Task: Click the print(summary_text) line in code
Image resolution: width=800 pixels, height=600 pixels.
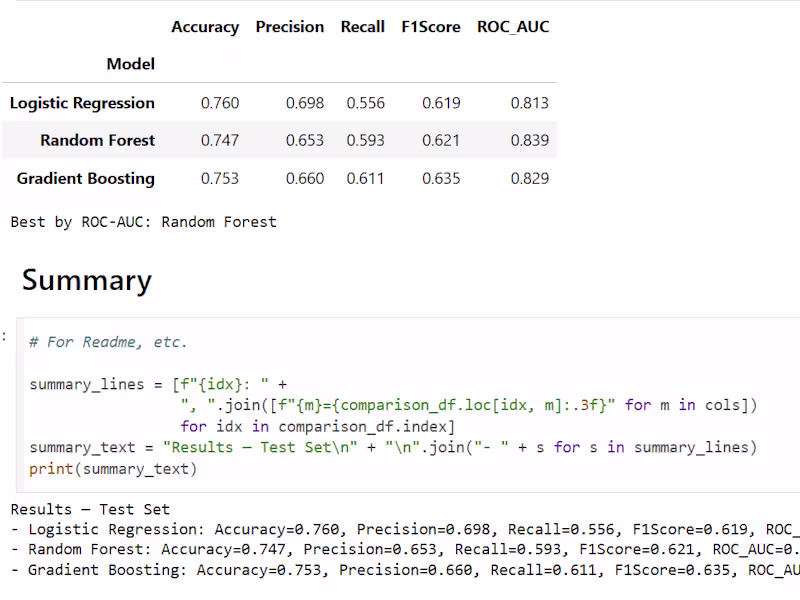Action: tap(113, 468)
